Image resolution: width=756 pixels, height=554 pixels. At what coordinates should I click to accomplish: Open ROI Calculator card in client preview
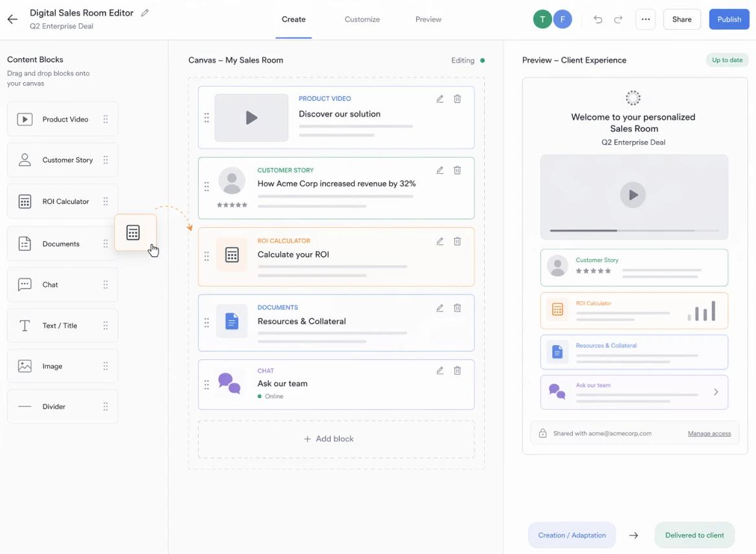[x=634, y=311]
